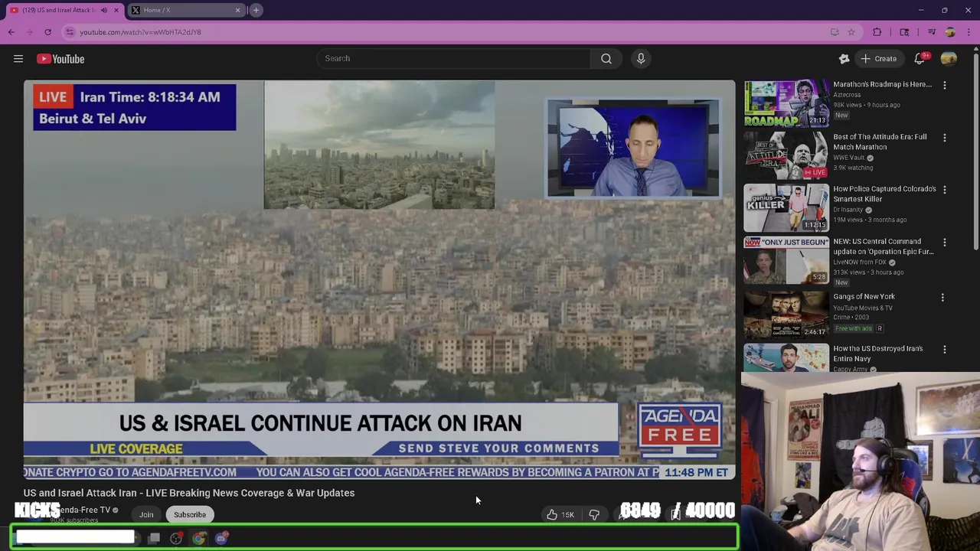980x551 pixels.
Task: Click the Marathon ROADMAP video thumbnail
Action: tap(786, 103)
